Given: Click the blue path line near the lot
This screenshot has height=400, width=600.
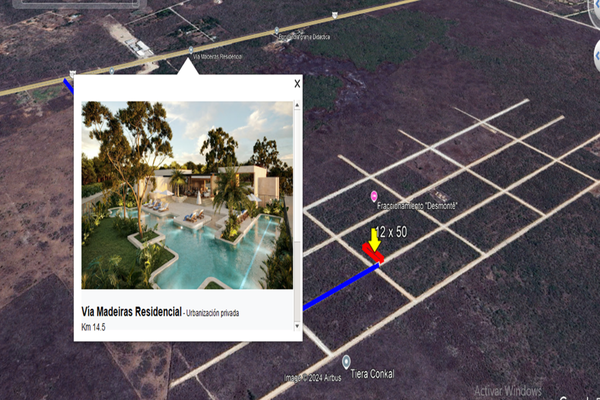Looking at the screenshot, I should pos(341,287).
